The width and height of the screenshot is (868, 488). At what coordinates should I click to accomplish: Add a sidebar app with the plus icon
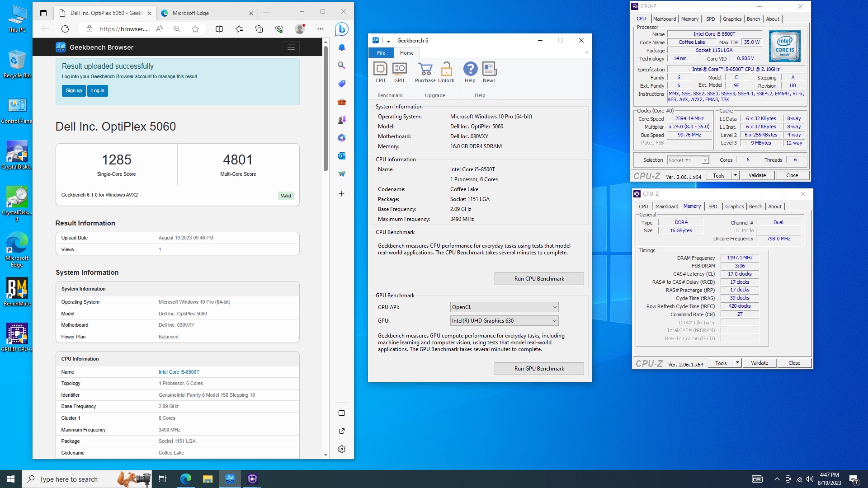(x=342, y=193)
